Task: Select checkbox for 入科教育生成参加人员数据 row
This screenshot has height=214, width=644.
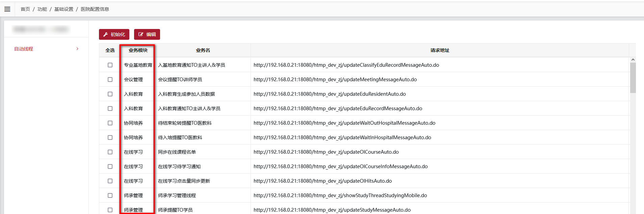Action: pos(110,94)
